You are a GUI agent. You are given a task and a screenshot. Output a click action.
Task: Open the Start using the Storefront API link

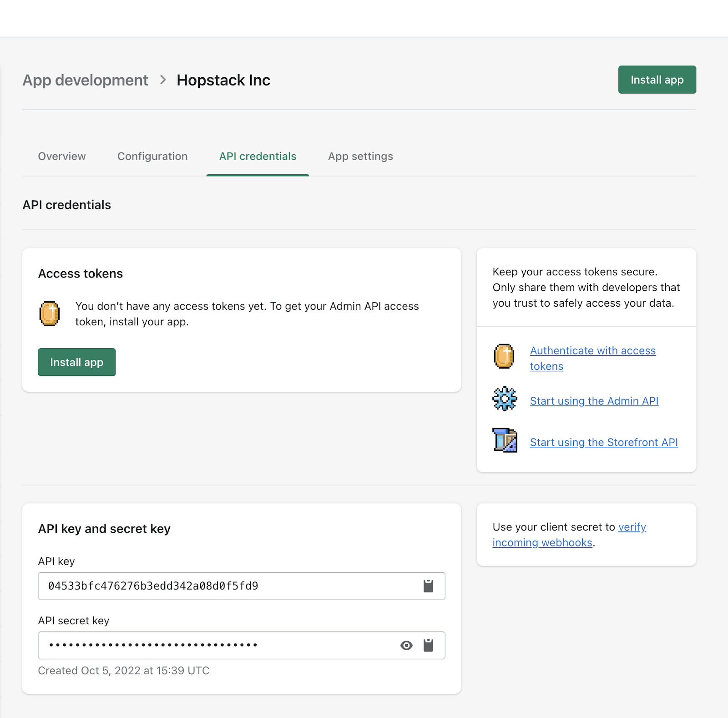(603, 442)
